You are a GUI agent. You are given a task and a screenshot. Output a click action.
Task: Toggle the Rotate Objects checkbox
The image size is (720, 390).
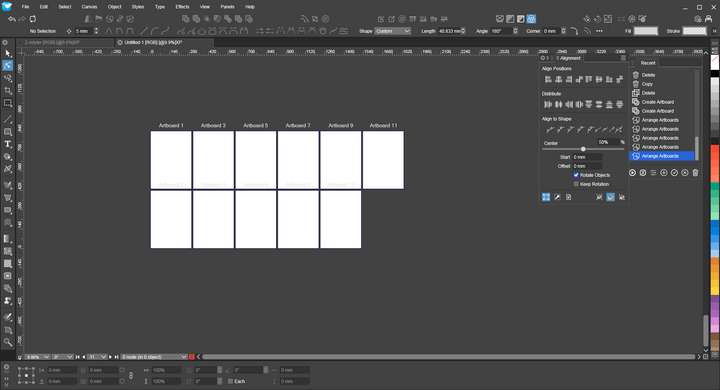coord(576,175)
